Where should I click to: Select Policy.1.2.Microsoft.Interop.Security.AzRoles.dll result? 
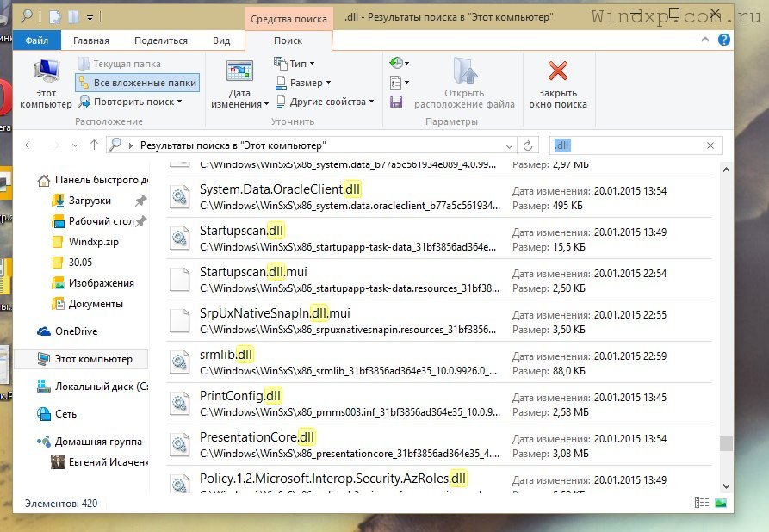[x=439, y=479]
